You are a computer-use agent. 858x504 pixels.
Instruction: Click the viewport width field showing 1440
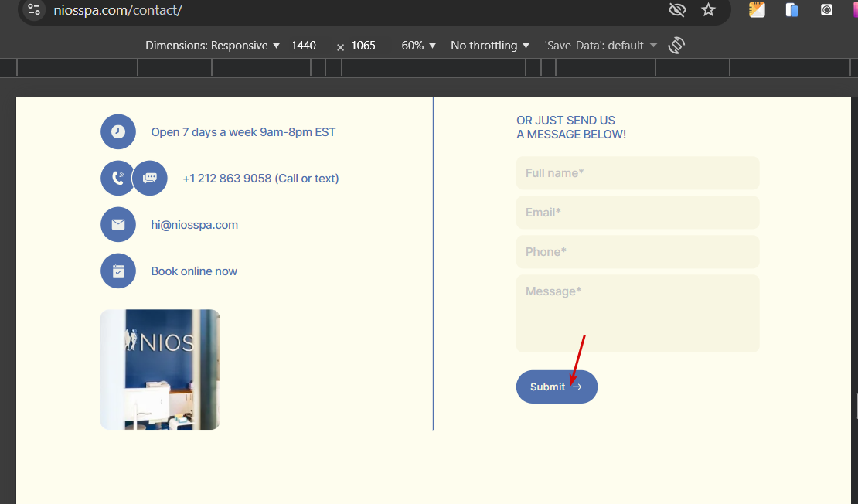(304, 46)
